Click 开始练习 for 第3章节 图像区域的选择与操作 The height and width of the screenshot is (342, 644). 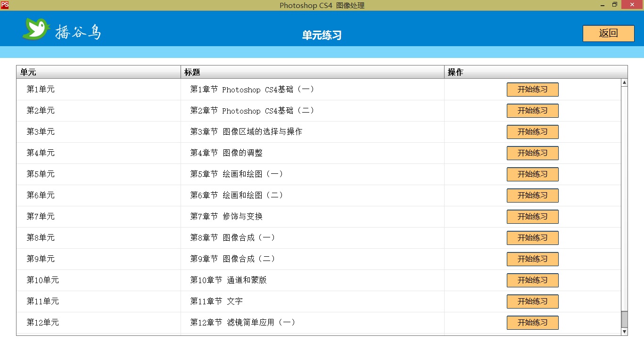pyautogui.click(x=533, y=132)
